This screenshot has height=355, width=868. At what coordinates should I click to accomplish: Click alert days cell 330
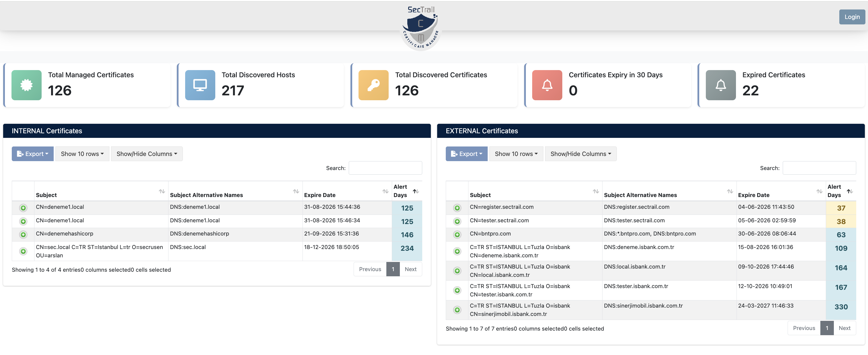841,310
